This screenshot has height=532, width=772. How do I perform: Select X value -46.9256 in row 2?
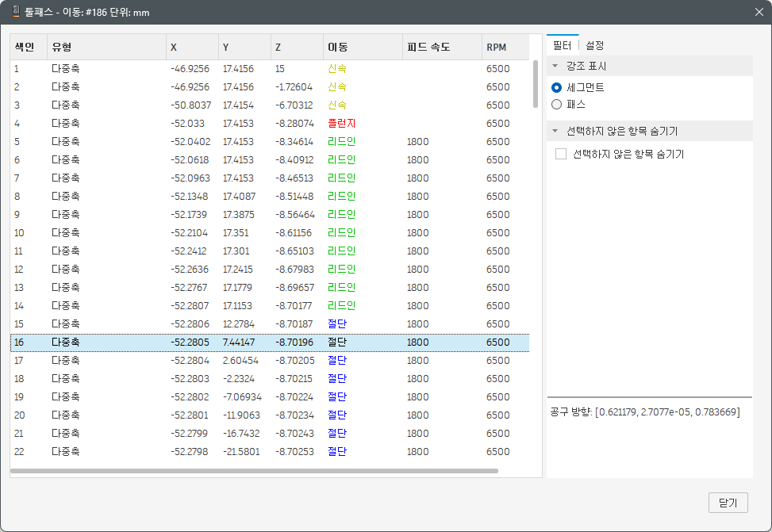pyautogui.click(x=190, y=87)
